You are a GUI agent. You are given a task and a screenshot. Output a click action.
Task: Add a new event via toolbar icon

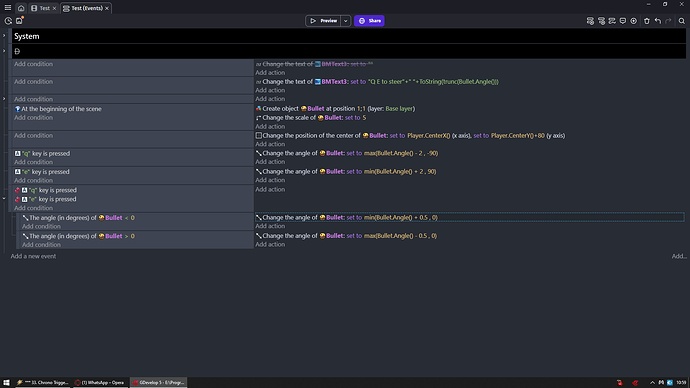(590, 21)
